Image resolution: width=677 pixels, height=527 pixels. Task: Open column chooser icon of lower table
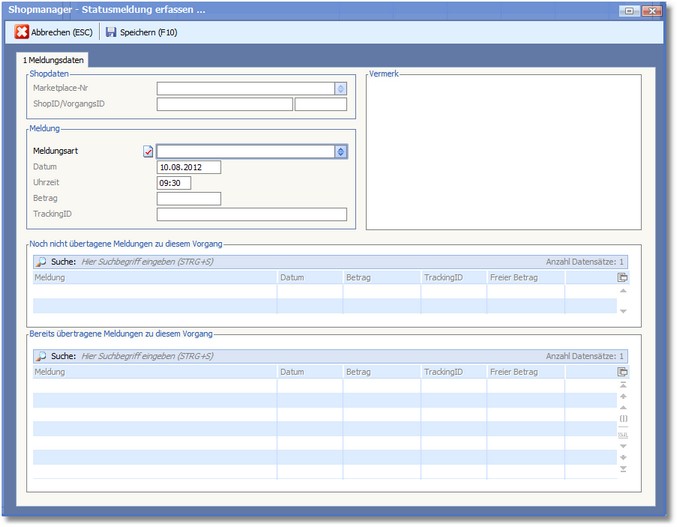coord(623,372)
